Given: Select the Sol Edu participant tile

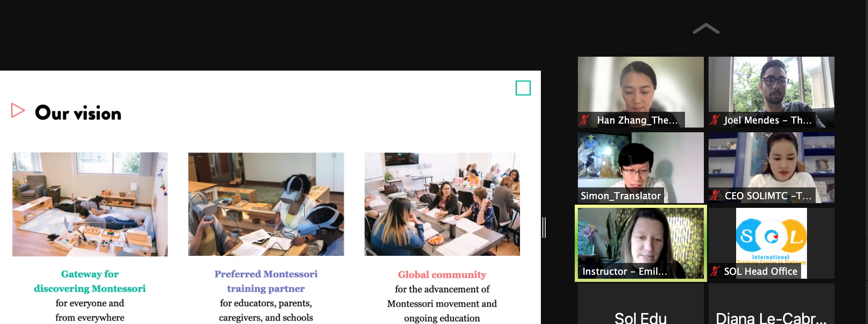Looking at the screenshot, I should pos(640,304).
